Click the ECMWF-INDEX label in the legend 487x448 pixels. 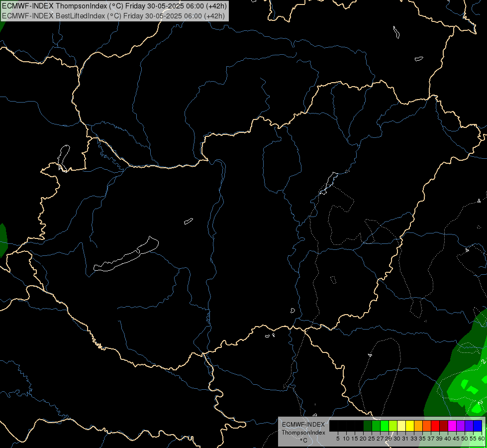[303, 425]
